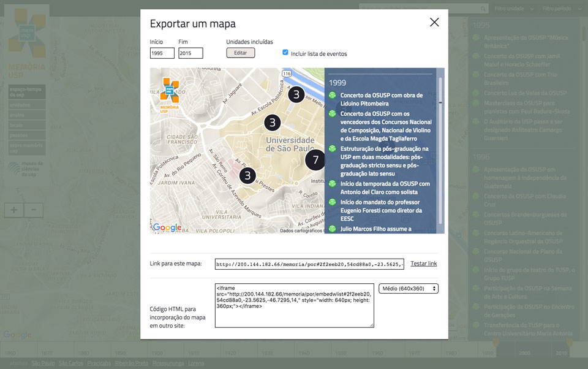Click 1950 on the bottom timeline
Viewport: 588px width, 369px height.
[341, 353]
